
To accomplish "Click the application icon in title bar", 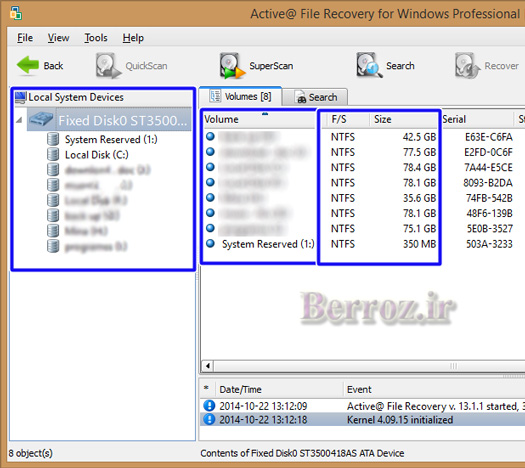I will (16, 13).
